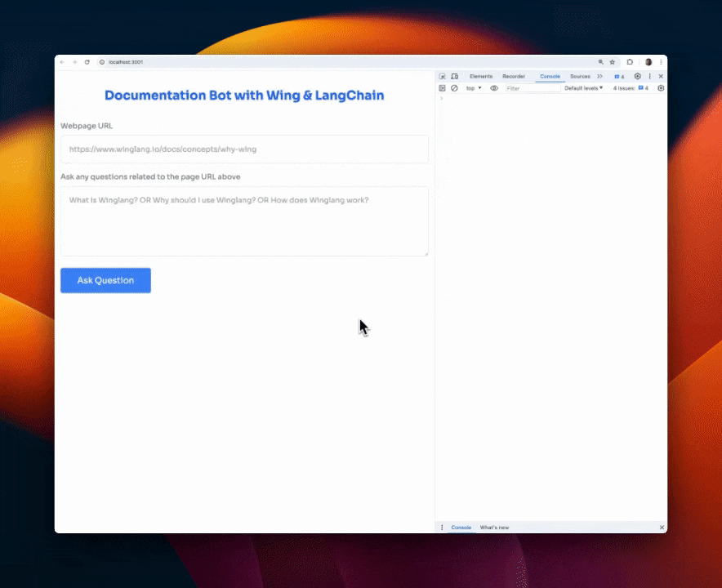The image size is (722, 588).
Task: Open the issues counter badge showing 4
Action: click(x=619, y=77)
